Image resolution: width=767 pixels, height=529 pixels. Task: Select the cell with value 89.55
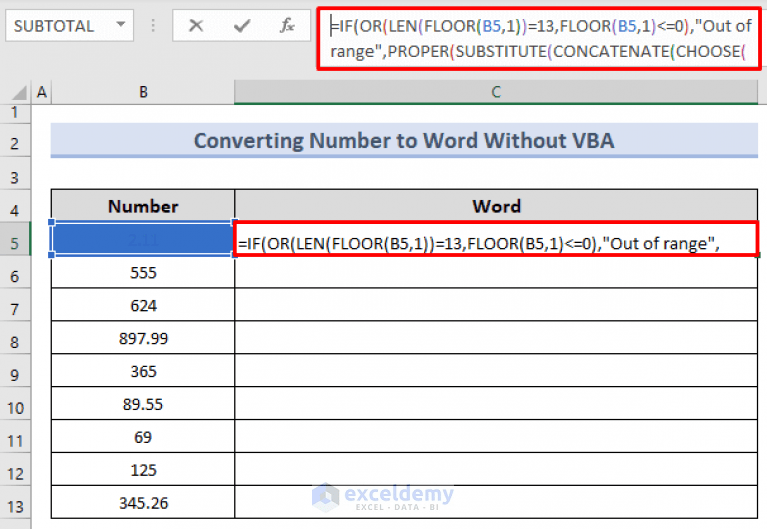pos(143,404)
